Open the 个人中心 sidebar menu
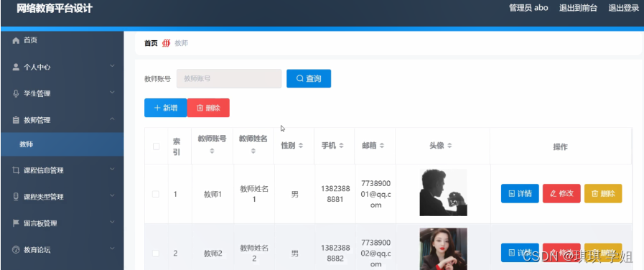644x270 pixels. pyautogui.click(x=62, y=67)
